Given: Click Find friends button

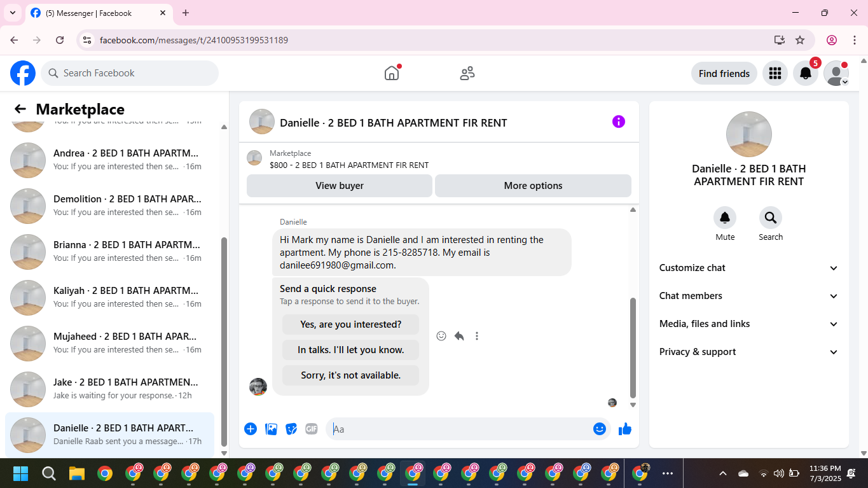Looking at the screenshot, I should tap(724, 73).
